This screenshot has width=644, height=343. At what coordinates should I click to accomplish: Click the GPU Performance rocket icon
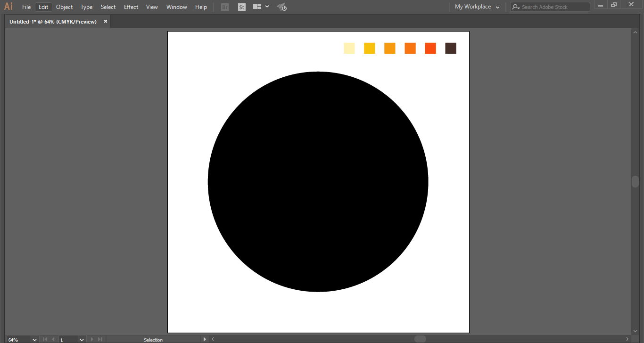(281, 7)
